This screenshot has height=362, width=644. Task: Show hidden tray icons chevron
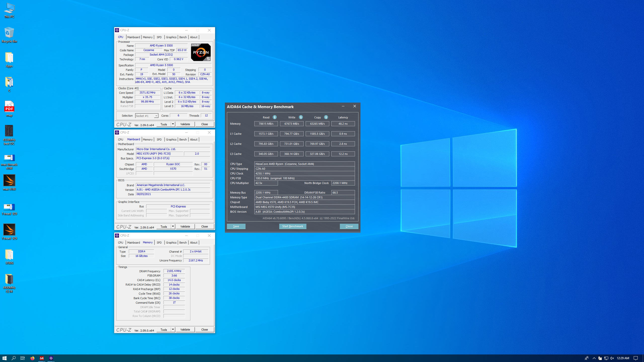594,358
